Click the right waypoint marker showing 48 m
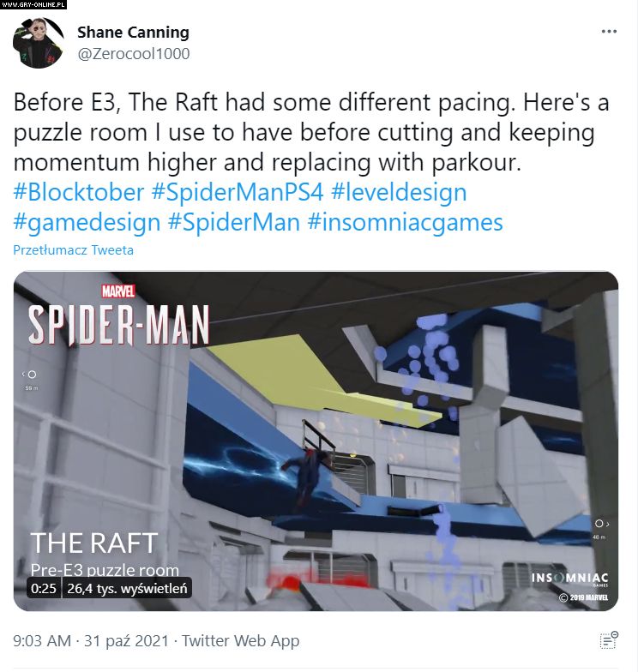Viewport: 638px width, 672px height. pyautogui.click(x=601, y=528)
